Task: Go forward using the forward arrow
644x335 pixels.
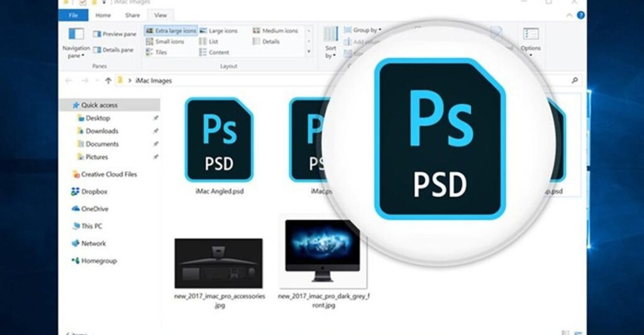Action: [85, 81]
